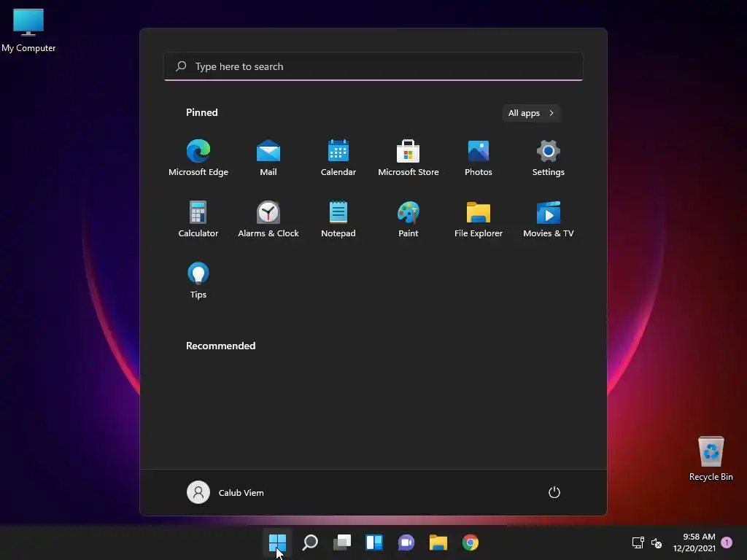Launch Notepad
Screen dimensions: 747x560
coord(338,219)
